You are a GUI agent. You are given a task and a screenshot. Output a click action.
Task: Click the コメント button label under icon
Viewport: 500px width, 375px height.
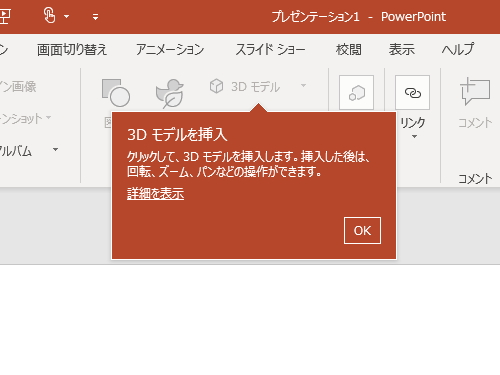(x=475, y=123)
